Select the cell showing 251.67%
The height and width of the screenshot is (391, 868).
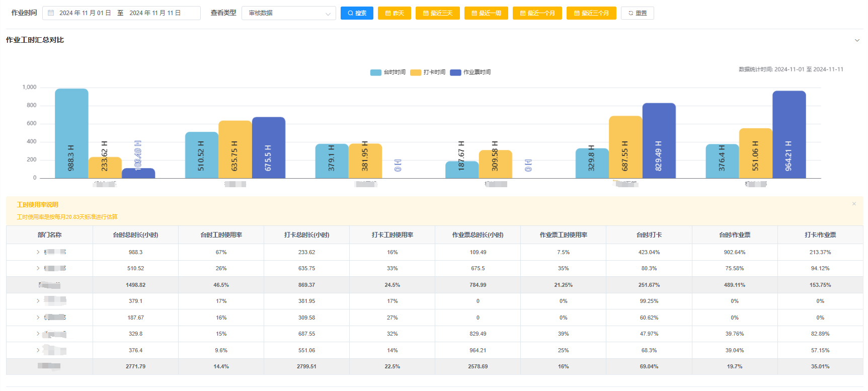[x=649, y=285]
